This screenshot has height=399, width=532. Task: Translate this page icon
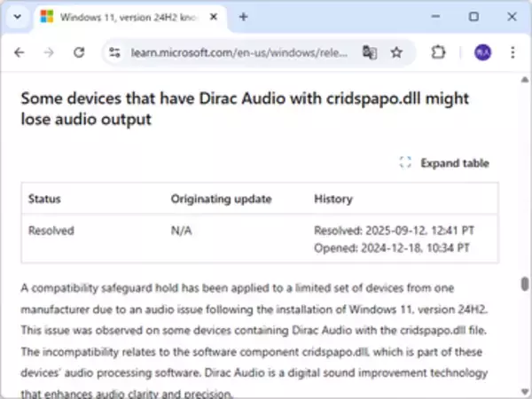[370, 52]
